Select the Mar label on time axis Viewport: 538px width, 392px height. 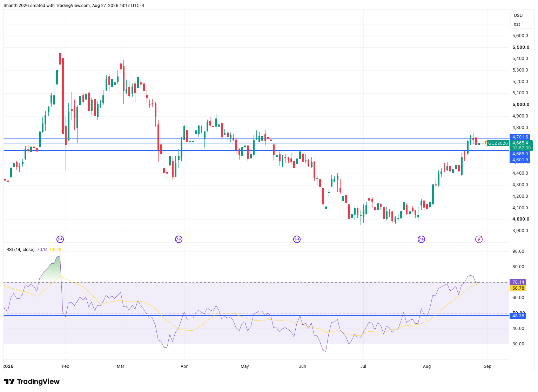(120, 366)
